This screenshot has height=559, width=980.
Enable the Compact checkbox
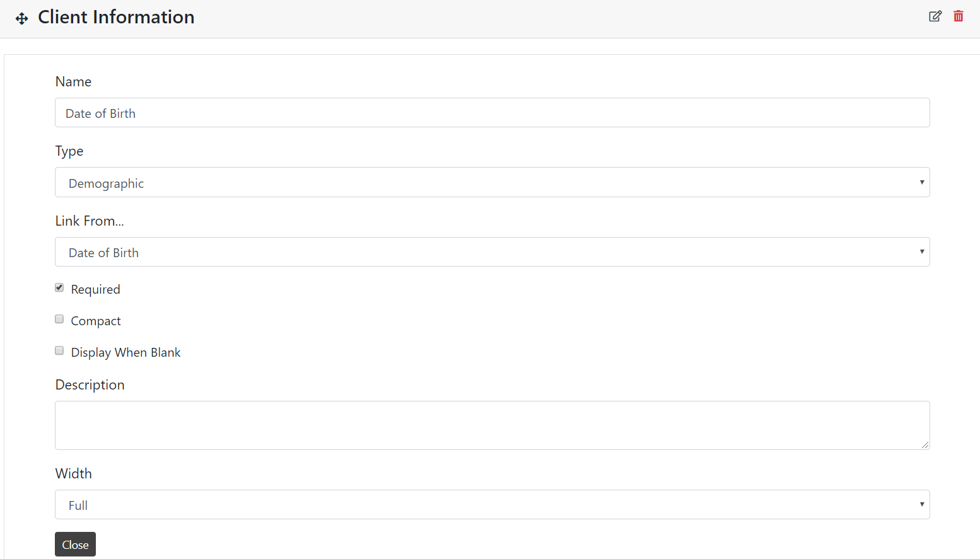pos(59,320)
